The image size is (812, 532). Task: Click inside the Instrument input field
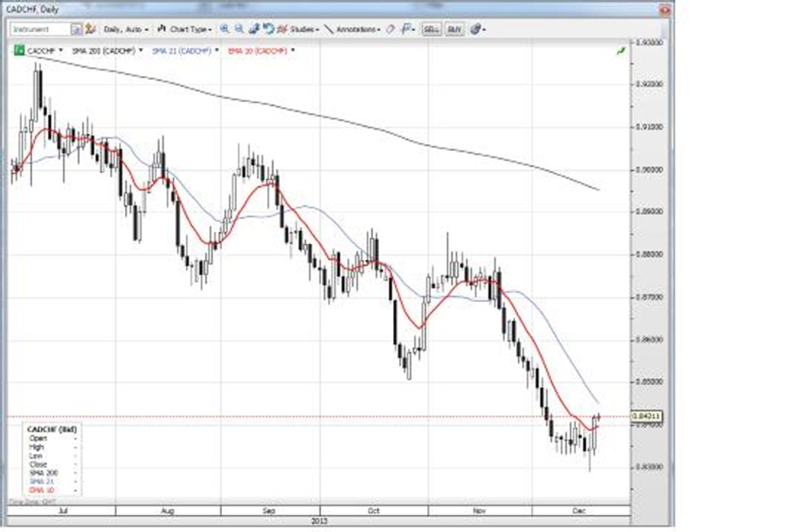(40, 29)
